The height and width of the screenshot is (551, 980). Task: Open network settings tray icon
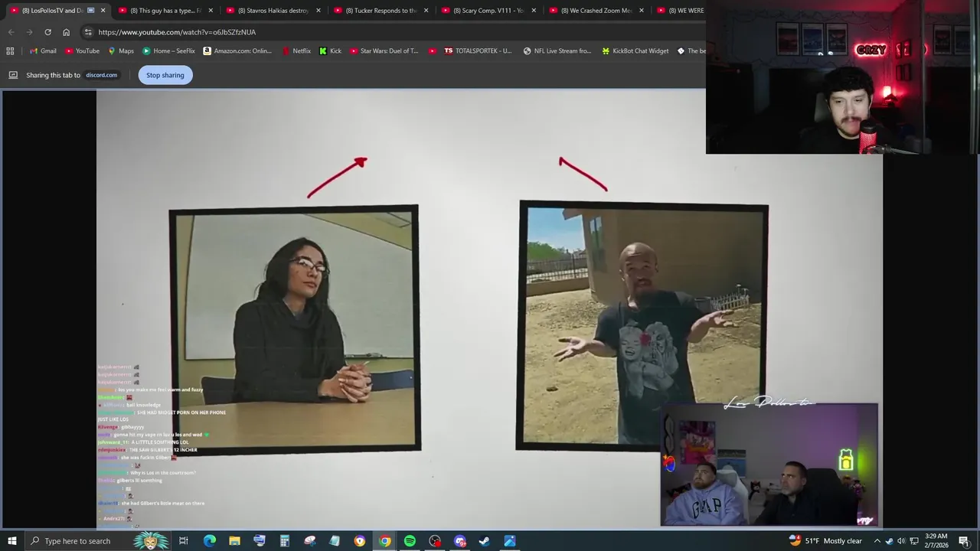click(x=913, y=541)
